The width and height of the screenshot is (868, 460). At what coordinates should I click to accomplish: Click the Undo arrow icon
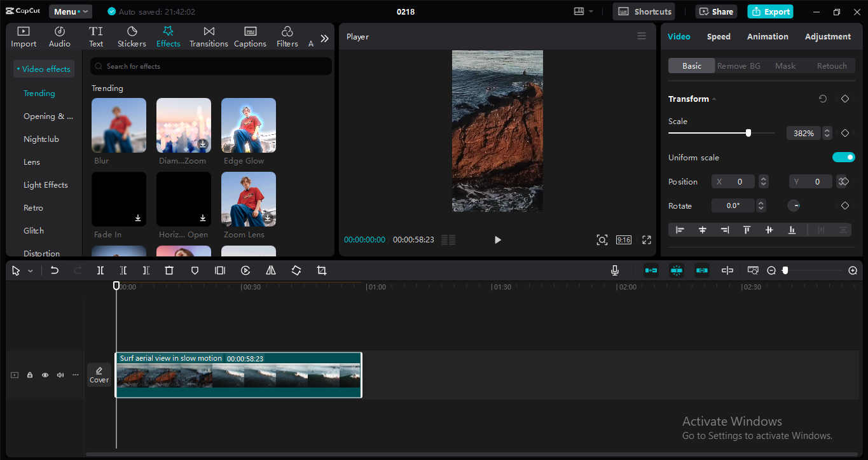tap(55, 270)
